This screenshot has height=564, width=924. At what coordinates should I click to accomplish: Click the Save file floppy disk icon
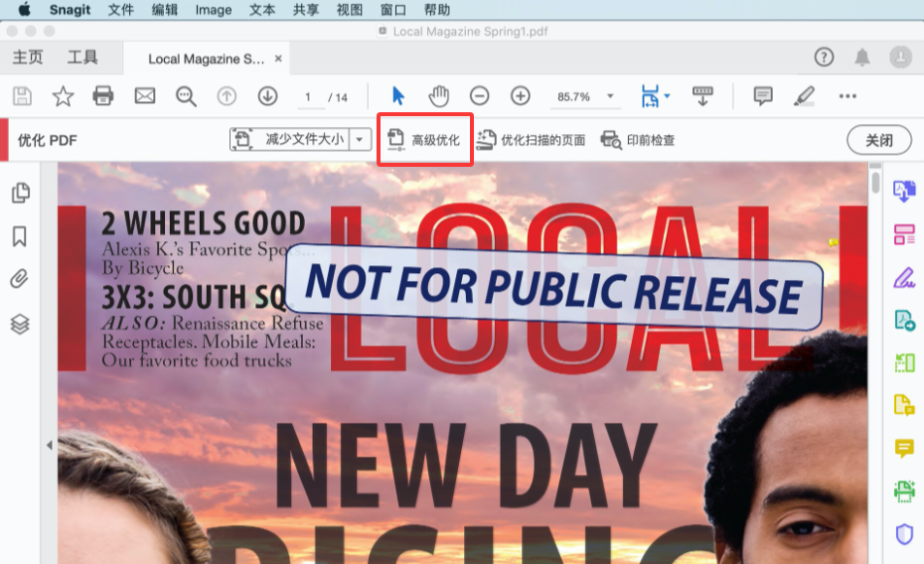(x=22, y=96)
